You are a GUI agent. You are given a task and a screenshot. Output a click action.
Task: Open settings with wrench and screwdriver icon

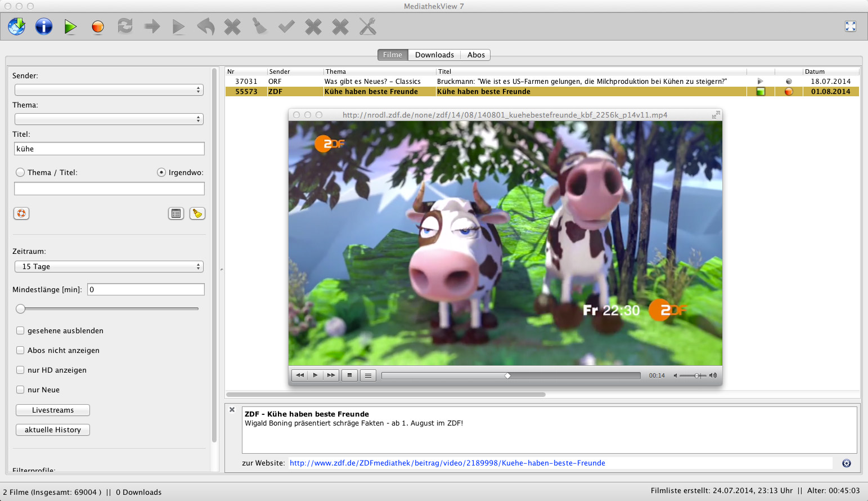pos(367,26)
